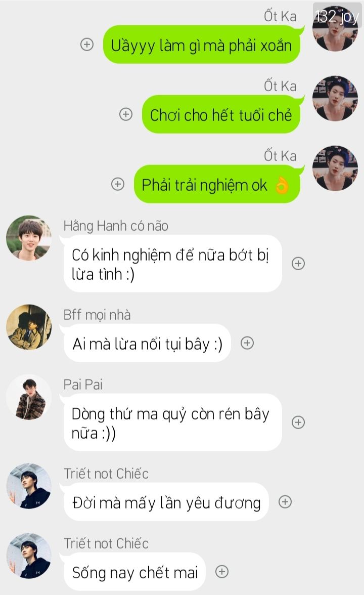
Task: Open Ớt Ka's avatar beside 'Chơi cho hết tuổi chẻ'
Action: tap(335, 98)
